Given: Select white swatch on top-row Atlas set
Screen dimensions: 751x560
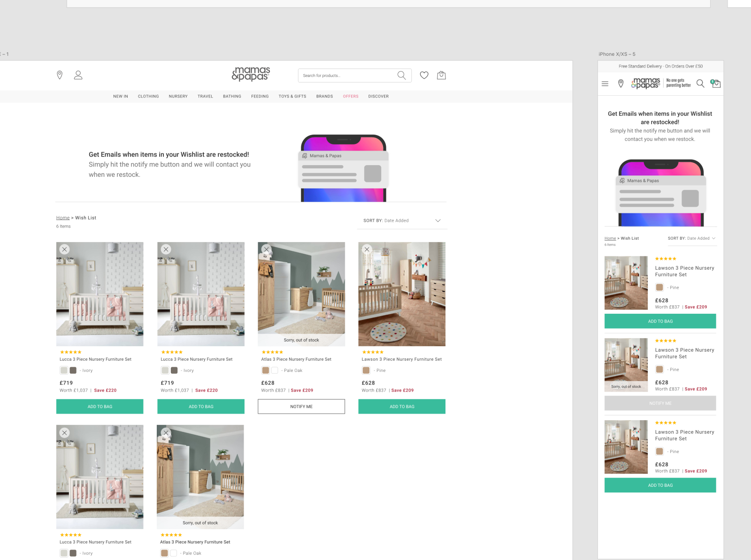Looking at the screenshot, I should (275, 371).
